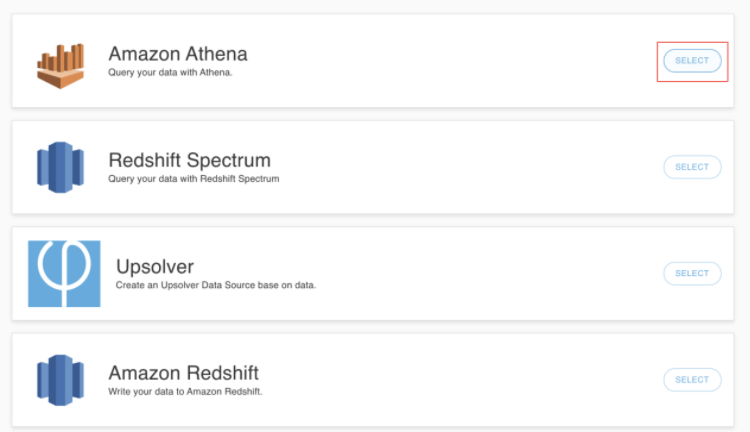Click the Redshift Spectrum blue logo icon
Viewport: 750px width, 432px height.
pyautogui.click(x=61, y=167)
